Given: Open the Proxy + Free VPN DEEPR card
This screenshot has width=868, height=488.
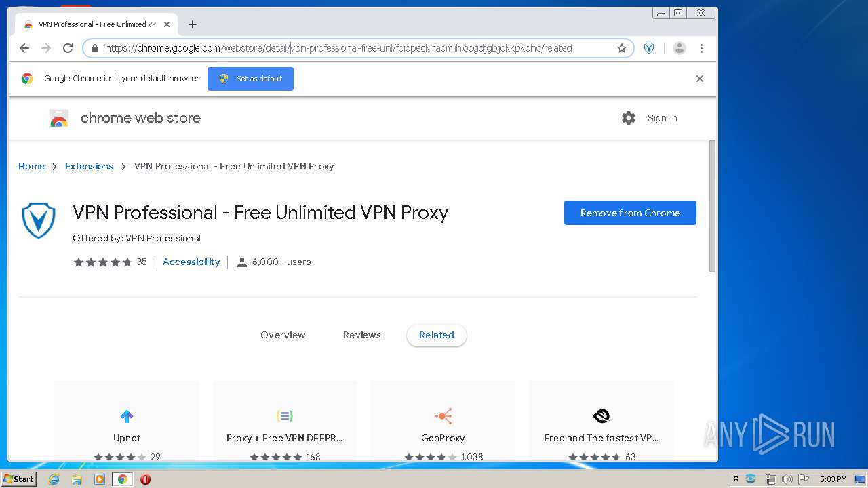Looking at the screenshot, I should click(x=285, y=420).
